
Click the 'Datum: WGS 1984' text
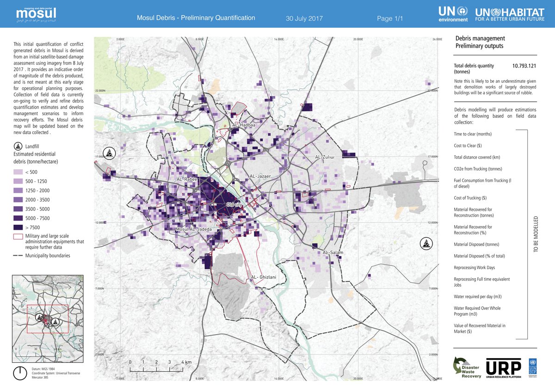[x=44, y=368]
